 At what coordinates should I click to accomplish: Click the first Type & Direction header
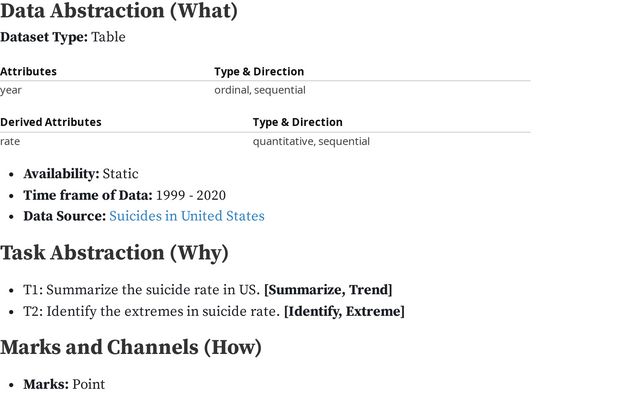click(x=259, y=72)
